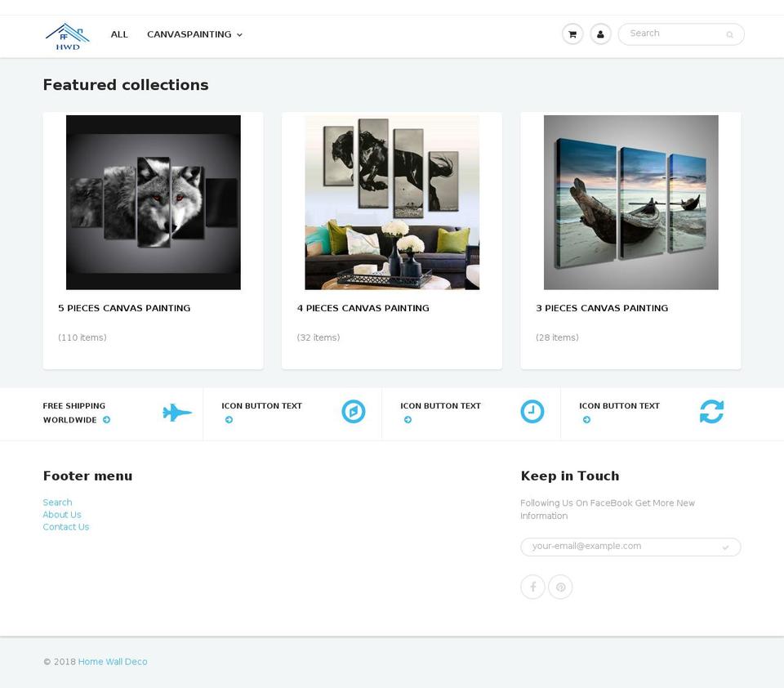This screenshot has width=784, height=688.
Task: Open the Pinterest social icon
Action: (560, 587)
